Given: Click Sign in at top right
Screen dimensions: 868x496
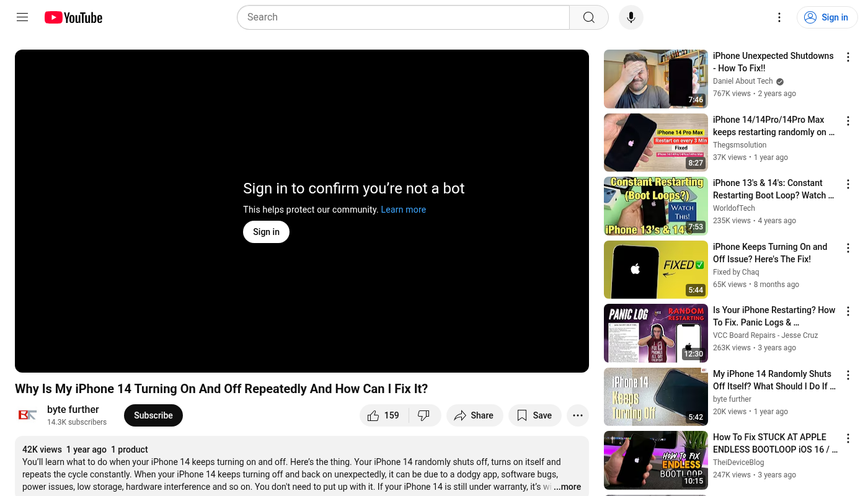Looking at the screenshot, I should 827,17.
